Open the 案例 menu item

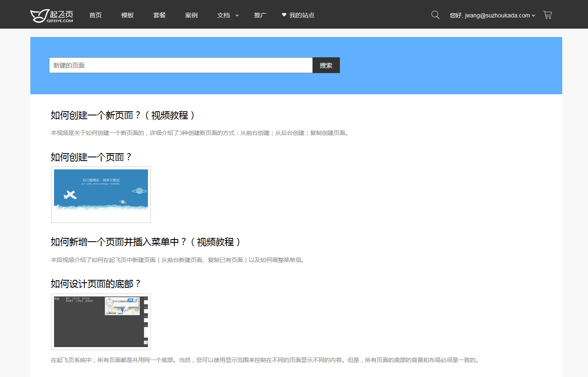(192, 15)
